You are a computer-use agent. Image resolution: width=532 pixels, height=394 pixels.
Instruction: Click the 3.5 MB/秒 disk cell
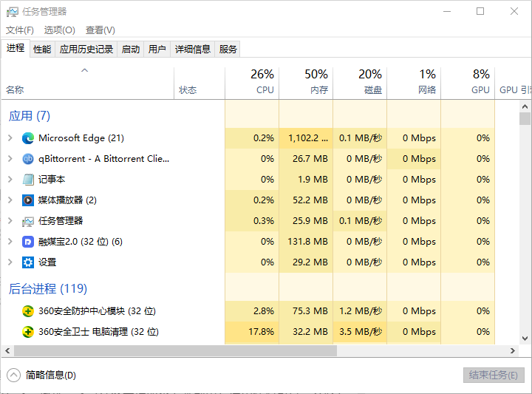coord(360,332)
